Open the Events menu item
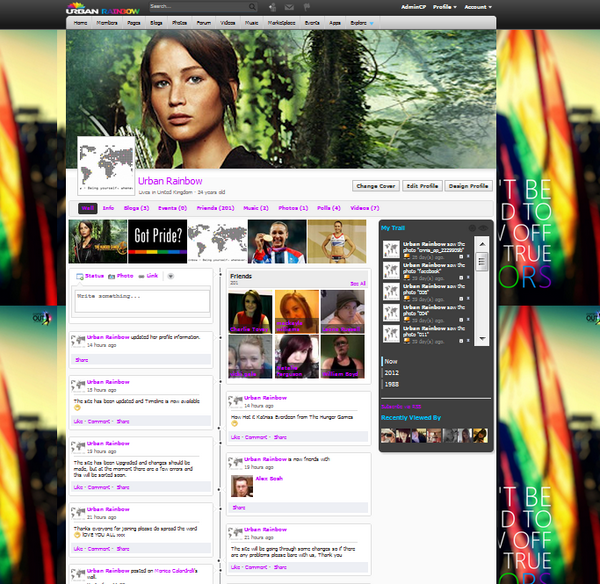This screenshot has width=600, height=584. point(312,23)
